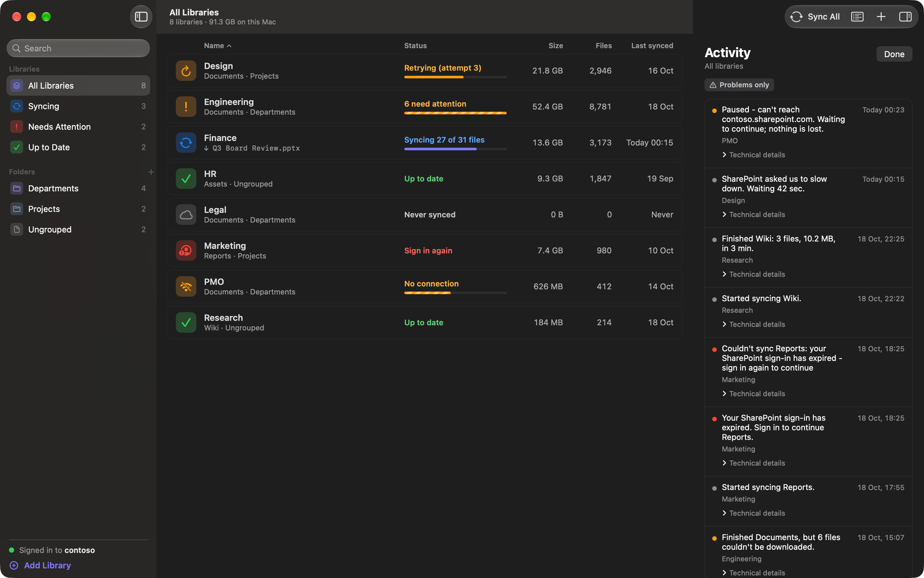The width and height of the screenshot is (924, 578).
Task: Click the Done button in Activity panel
Action: tap(894, 54)
